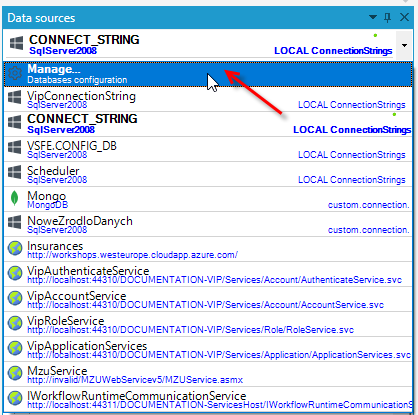This screenshot has width=418, height=415.
Task: Close the Data sources panel
Action: (404, 17)
